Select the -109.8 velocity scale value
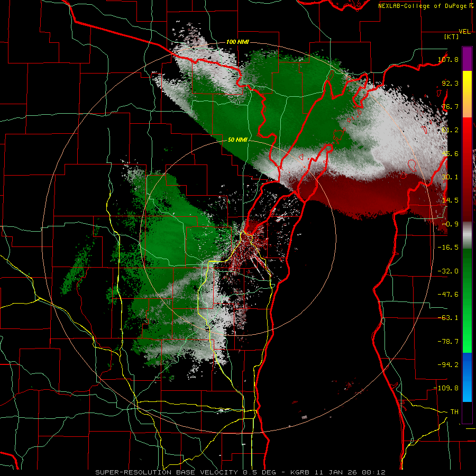The image size is (476, 476). coord(446,388)
